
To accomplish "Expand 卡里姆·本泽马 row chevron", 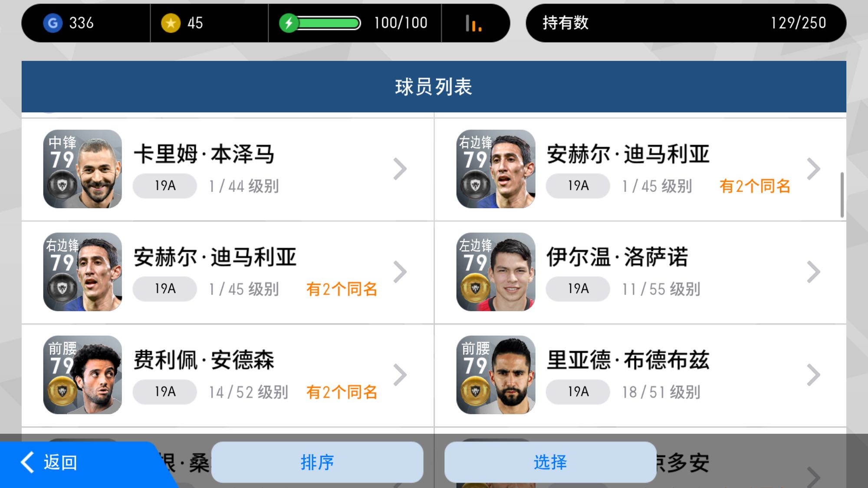I will click(400, 169).
